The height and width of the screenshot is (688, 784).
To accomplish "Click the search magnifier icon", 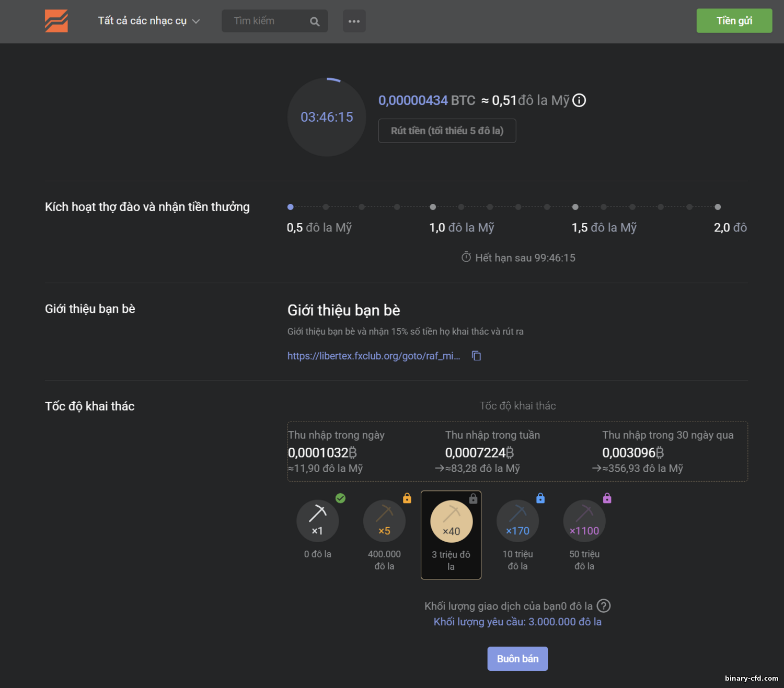I will click(315, 21).
